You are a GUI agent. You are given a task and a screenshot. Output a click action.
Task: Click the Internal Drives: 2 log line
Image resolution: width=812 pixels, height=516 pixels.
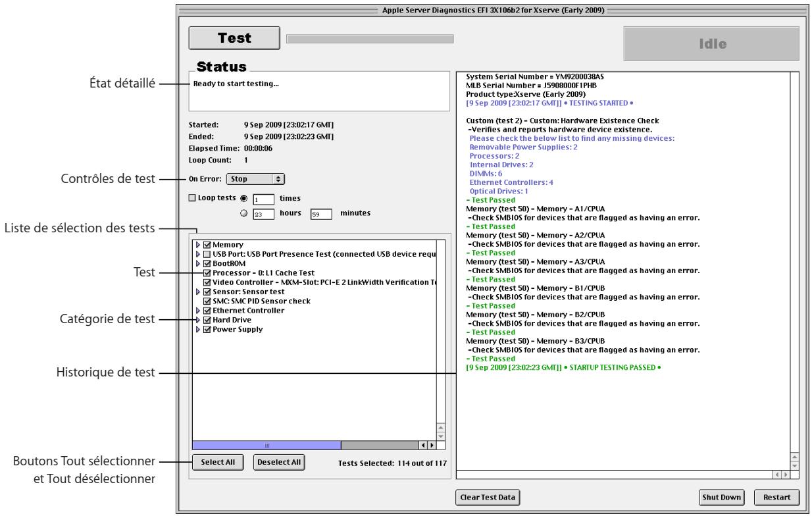tap(501, 165)
